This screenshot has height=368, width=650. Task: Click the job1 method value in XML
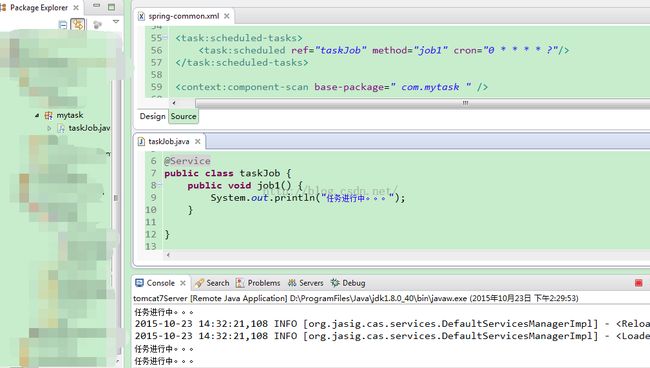coord(431,50)
